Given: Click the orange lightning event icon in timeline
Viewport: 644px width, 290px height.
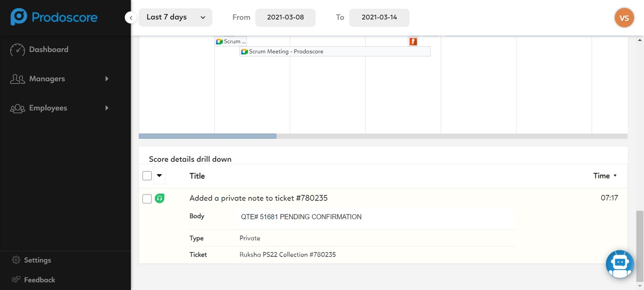Looking at the screenshot, I should [413, 42].
